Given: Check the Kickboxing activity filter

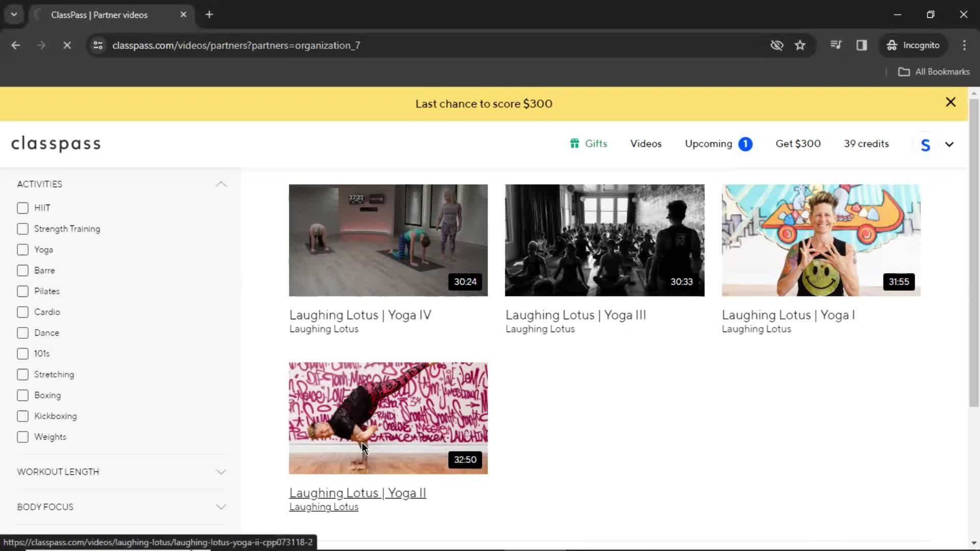Looking at the screenshot, I should (22, 416).
